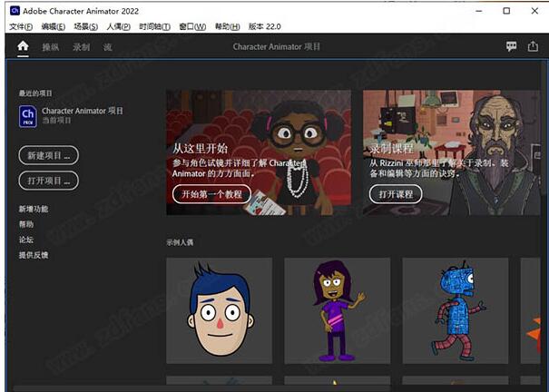Screen dimensions: 549x392
Task: Click the 打开课程 button
Action: (x=396, y=194)
